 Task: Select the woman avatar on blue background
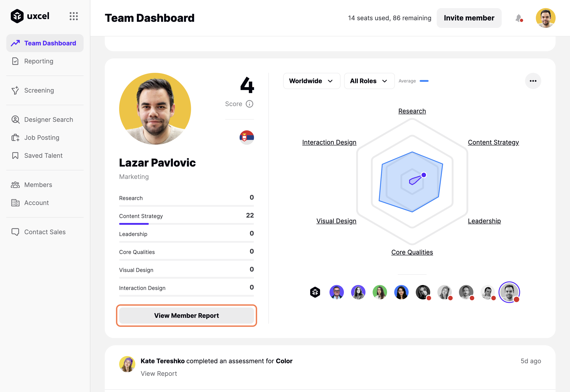click(x=401, y=292)
